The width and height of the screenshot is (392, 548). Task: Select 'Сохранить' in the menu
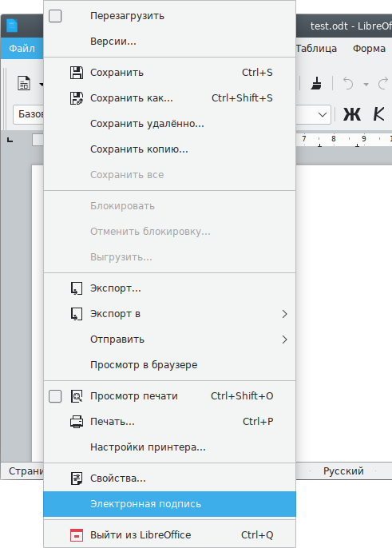click(169, 73)
